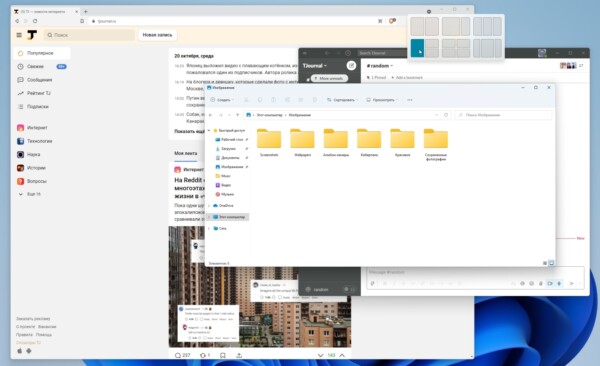Select the Wallpapers folder
Image resolution: width=600 pixels, height=366 pixels.
point(302,142)
